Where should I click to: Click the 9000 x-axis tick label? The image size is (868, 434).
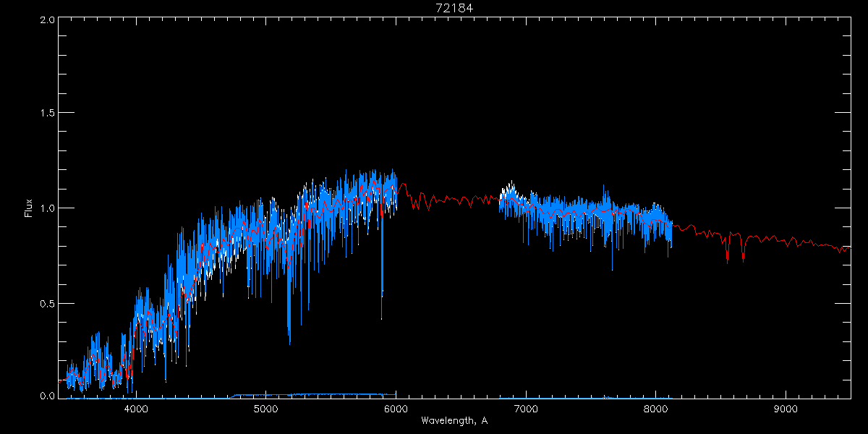click(786, 409)
